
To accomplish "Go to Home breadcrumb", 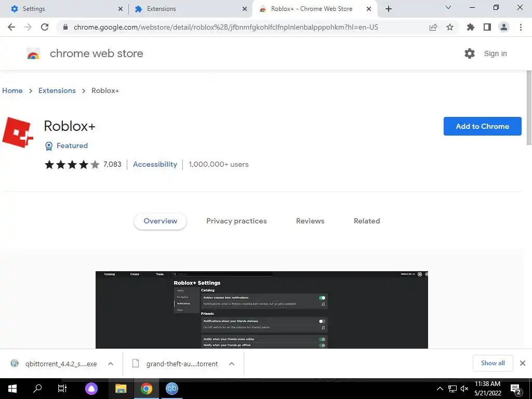I will pyautogui.click(x=12, y=90).
